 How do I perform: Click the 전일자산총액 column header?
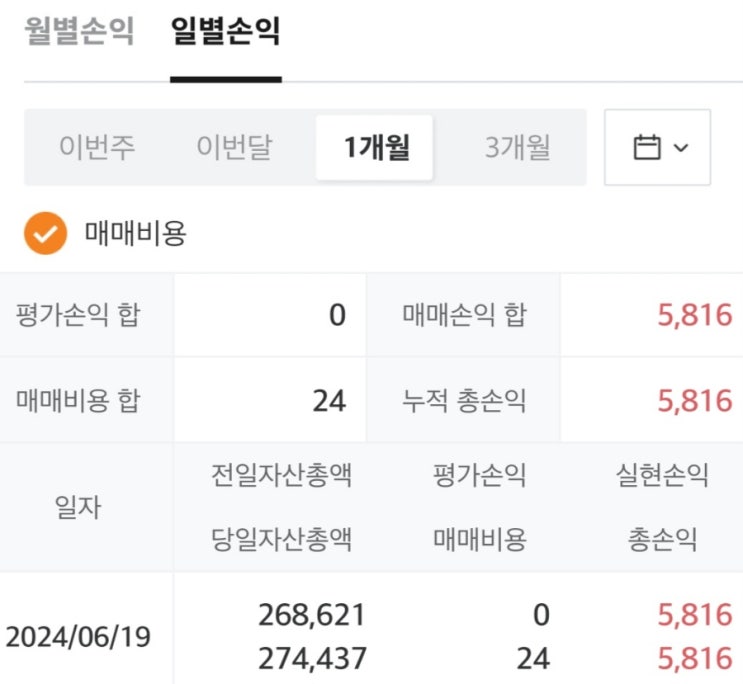tap(282, 475)
